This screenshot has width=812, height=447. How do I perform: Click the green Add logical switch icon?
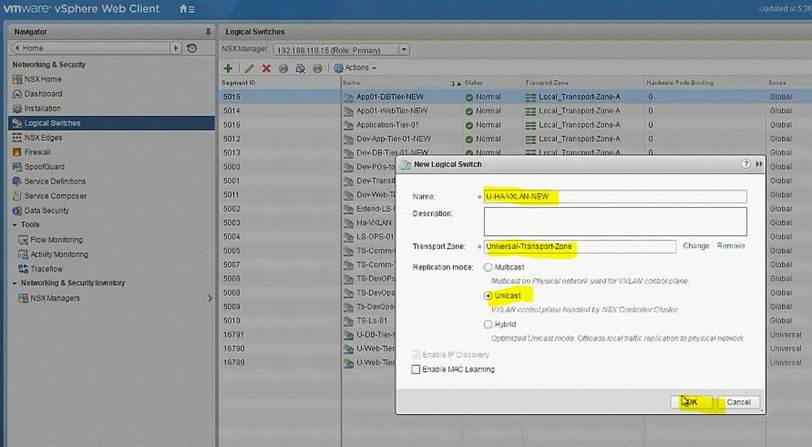click(x=228, y=68)
